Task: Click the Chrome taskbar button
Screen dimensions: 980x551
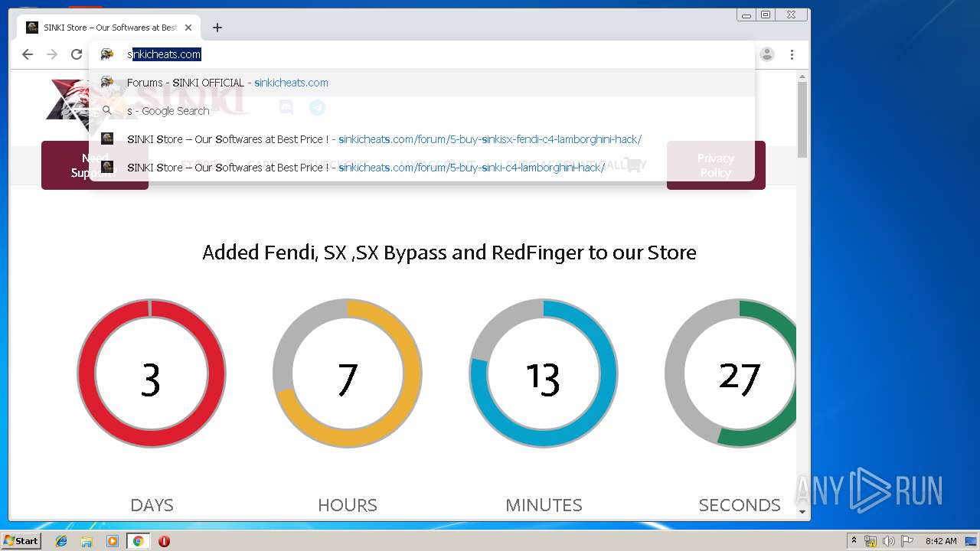Action: (x=138, y=541)
